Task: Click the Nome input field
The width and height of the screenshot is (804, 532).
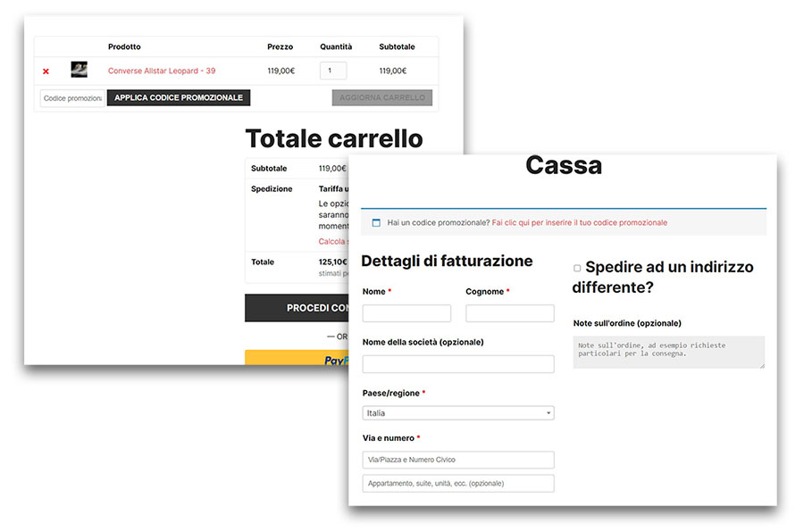Action: click(406, 313)
